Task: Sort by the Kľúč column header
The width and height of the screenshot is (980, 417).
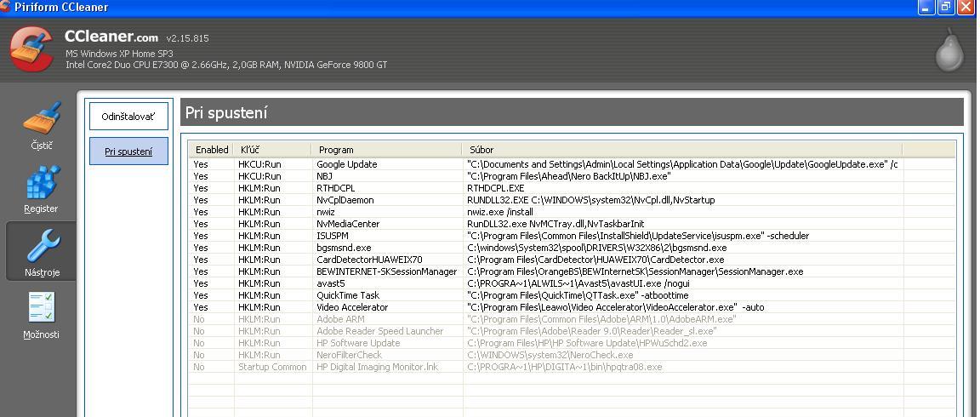Action: (x=273, y=150)
